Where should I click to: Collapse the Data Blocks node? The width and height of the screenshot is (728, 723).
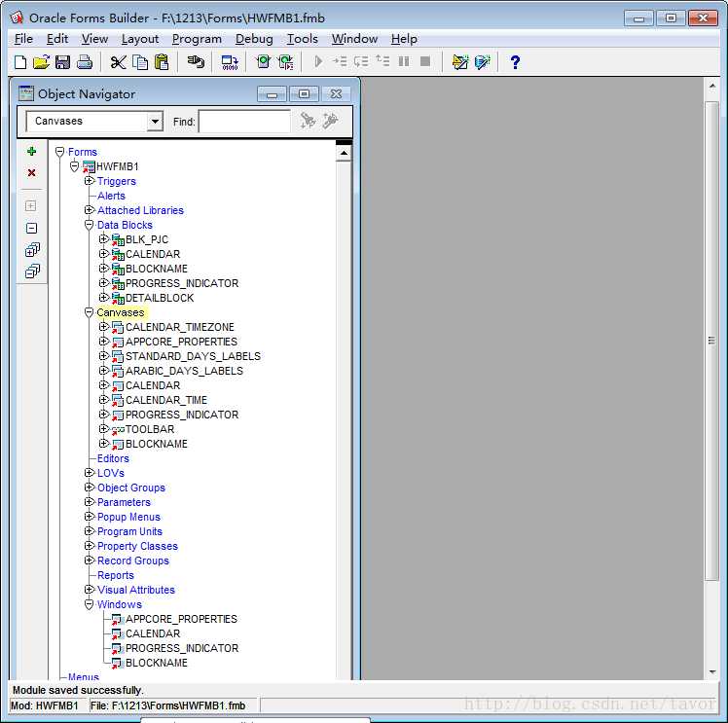[90, 225]
